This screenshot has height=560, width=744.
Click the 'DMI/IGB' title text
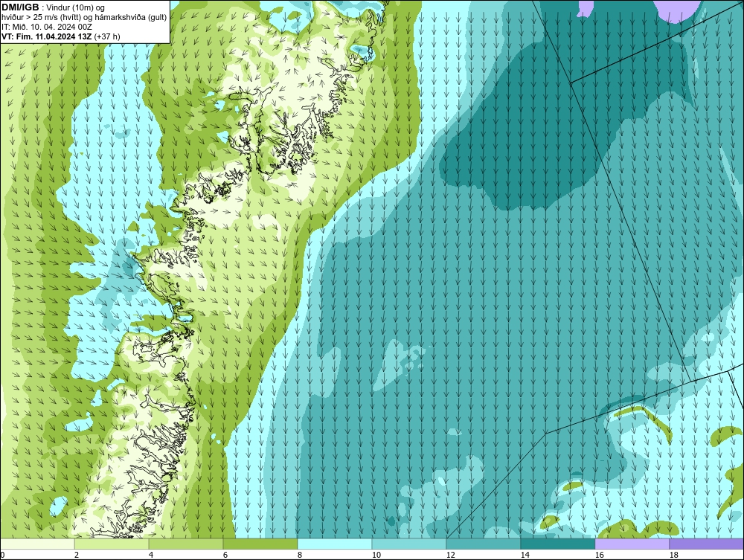pyautogui.click(x=20, y=7)
